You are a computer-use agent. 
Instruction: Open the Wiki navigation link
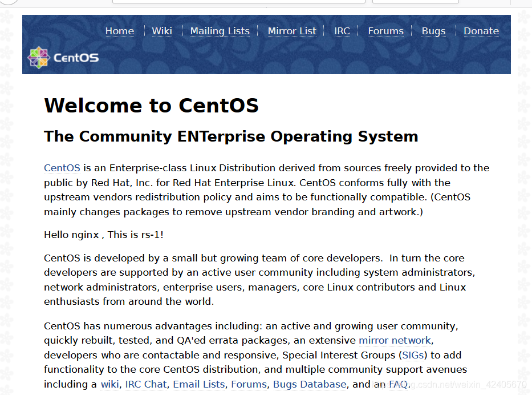point(162,31)
